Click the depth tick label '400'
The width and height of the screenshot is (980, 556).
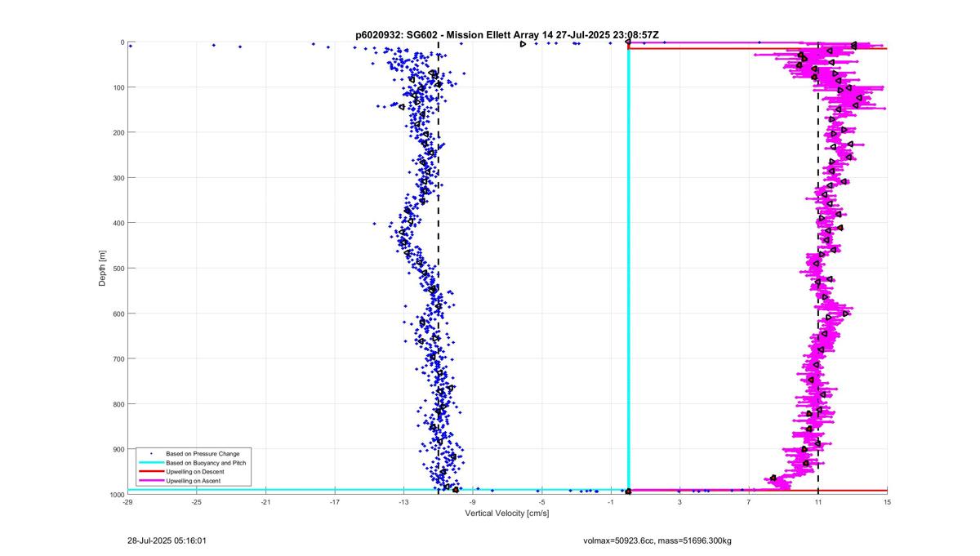point(118,223)
